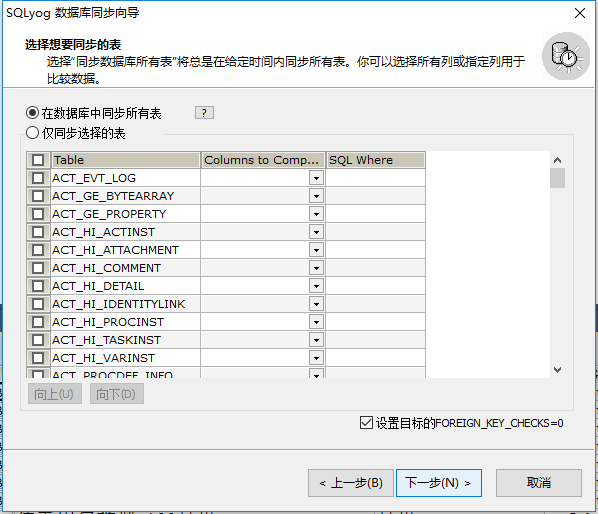Cancel the wizard with 取消 button
This screenshot has height=514, width=598.
tap(539, 483)
